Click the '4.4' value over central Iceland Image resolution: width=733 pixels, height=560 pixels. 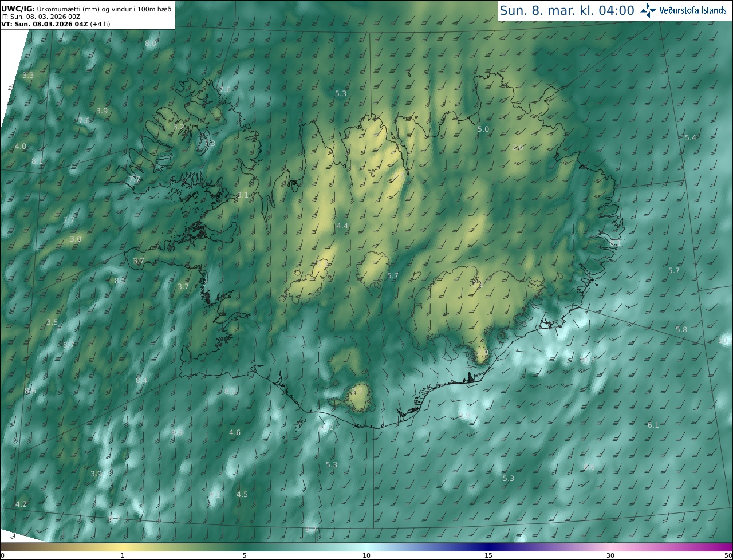(x=342, y=226)
